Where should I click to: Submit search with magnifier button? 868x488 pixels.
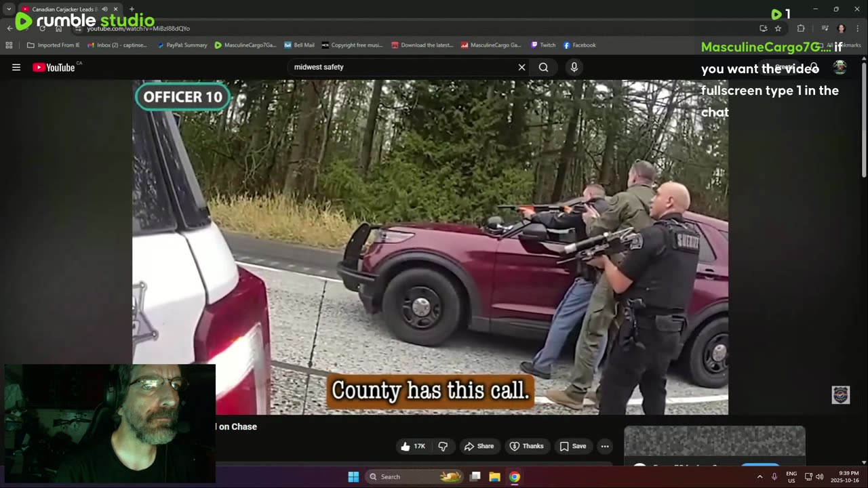pos(543,67)
